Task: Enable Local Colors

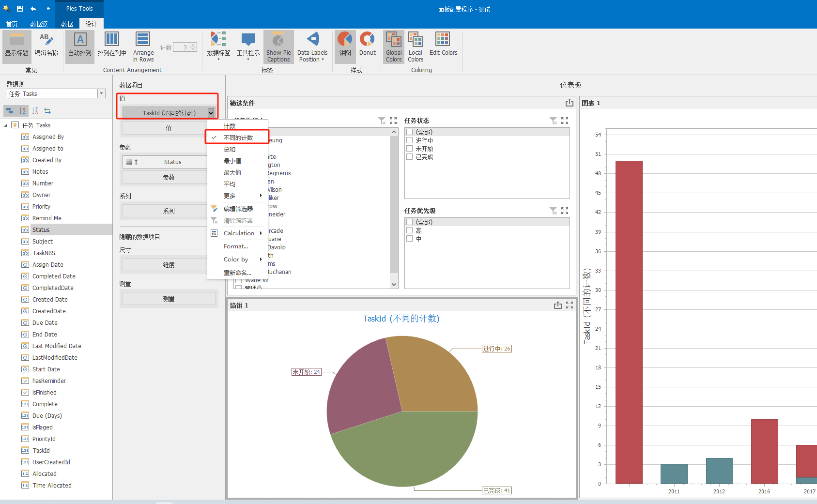Action: 416,46
